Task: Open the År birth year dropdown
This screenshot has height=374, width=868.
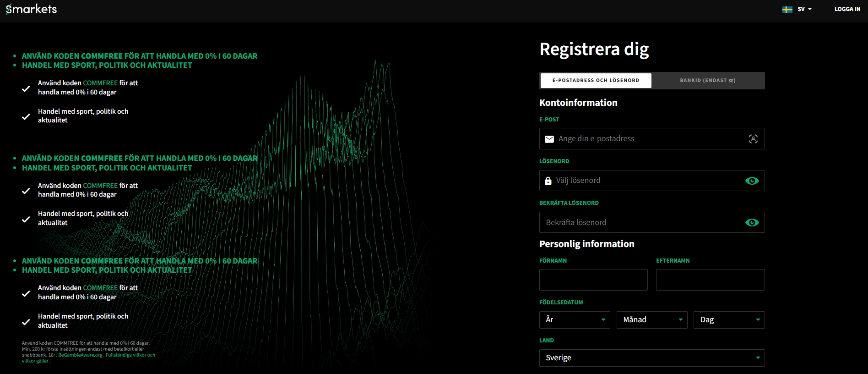Action: 575,320
